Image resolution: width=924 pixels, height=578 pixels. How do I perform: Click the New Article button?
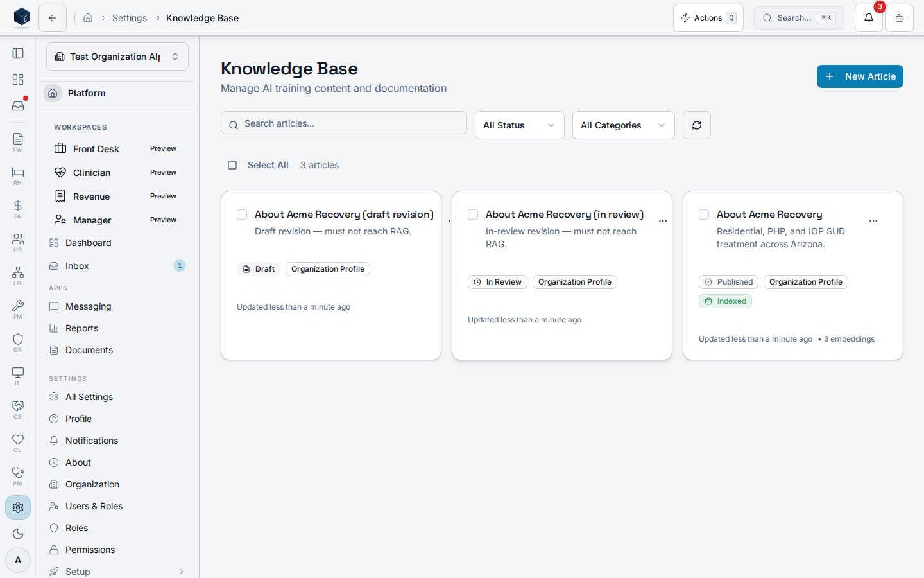tap(860, 76)
